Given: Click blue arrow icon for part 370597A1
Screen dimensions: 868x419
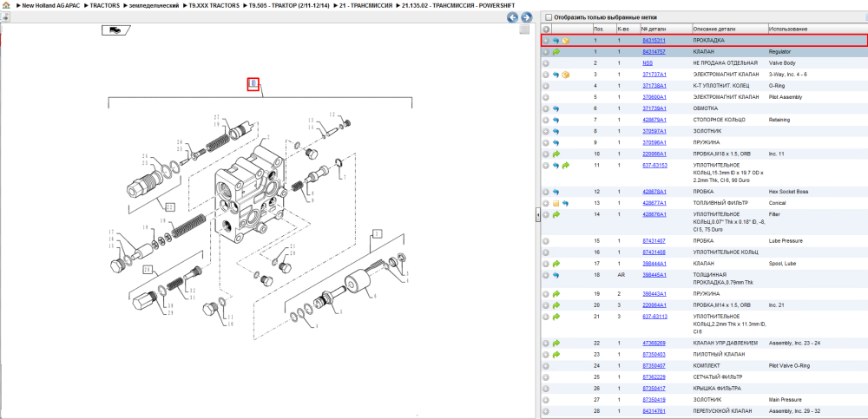Looking at the screenshot, I should (556, 131).
